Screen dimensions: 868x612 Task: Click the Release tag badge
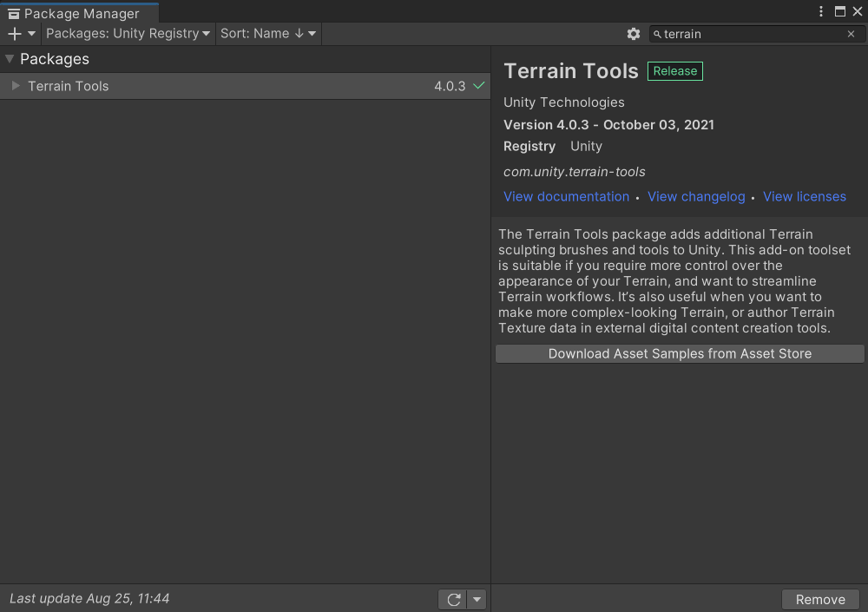tap(674, 71)
